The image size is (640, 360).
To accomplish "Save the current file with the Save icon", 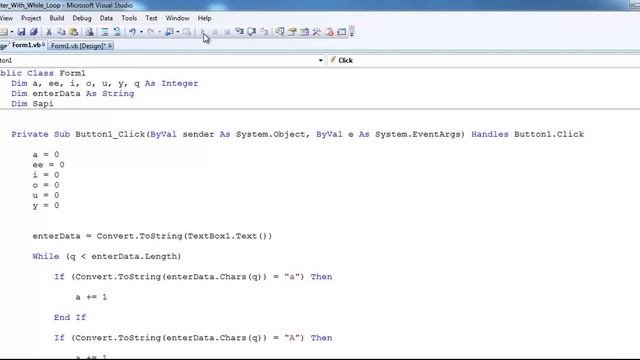I will [21, 32].
